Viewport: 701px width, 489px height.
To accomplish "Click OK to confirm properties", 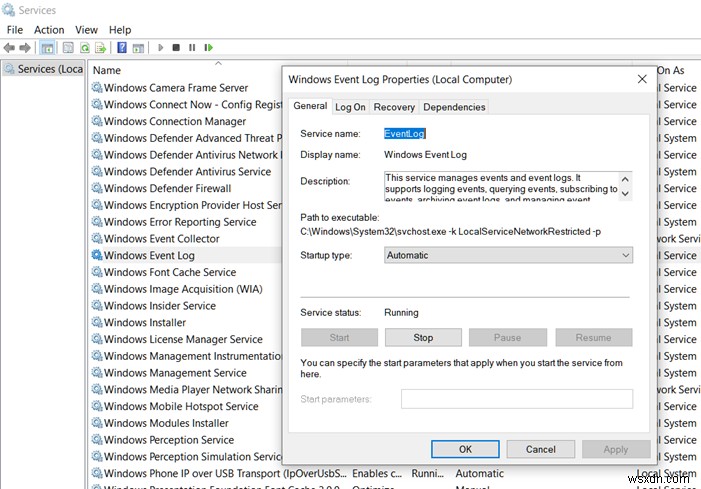I will pyautogui.click(x=465, y=449).
